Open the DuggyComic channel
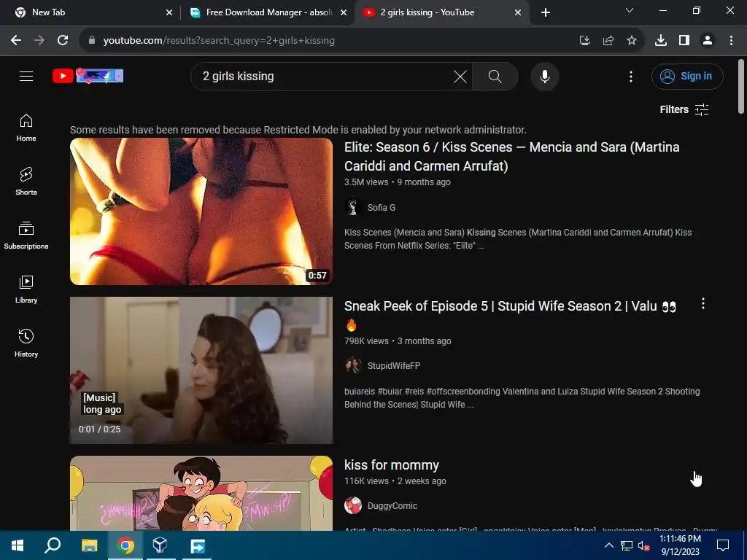747x560 pixels. [x=392, y=506]
